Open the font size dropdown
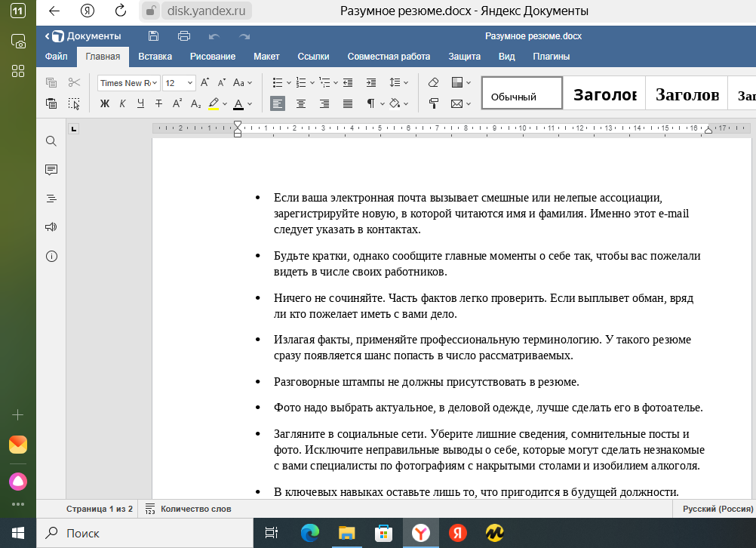Image resolution: width=756 pixels, height=548 pixels. pos(190,83)
